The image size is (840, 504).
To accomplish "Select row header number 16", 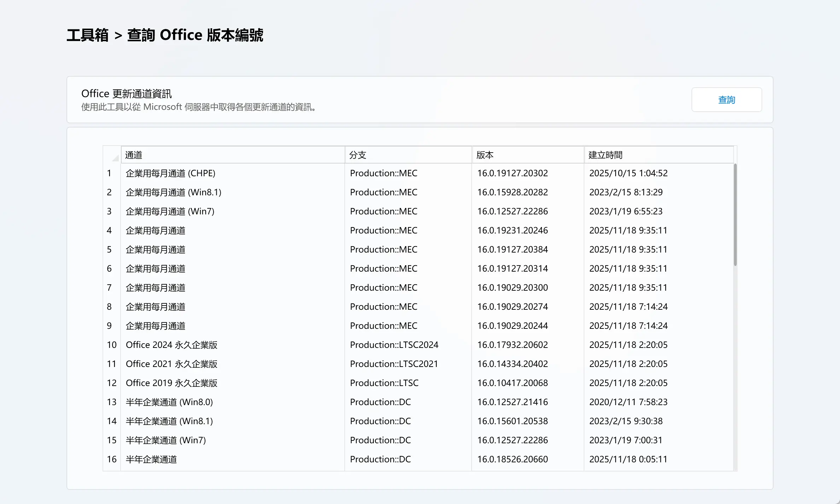I will pyautogui.click(x=112, y=459).
